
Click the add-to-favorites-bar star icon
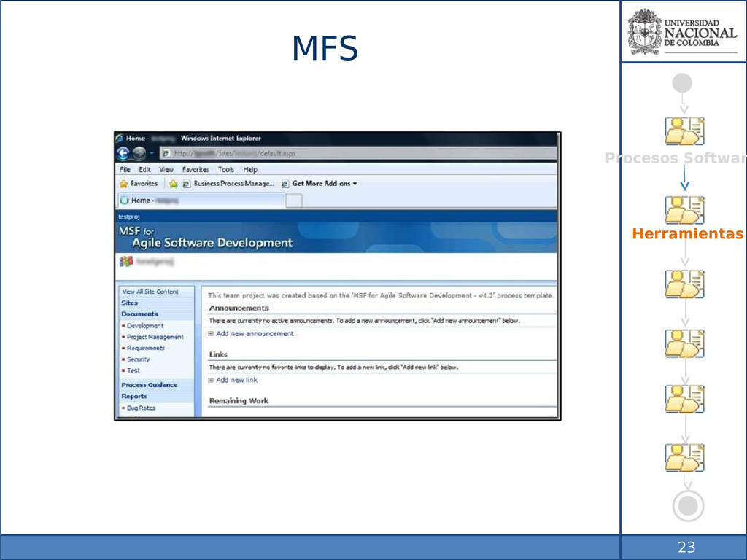[x=174, y=184]
